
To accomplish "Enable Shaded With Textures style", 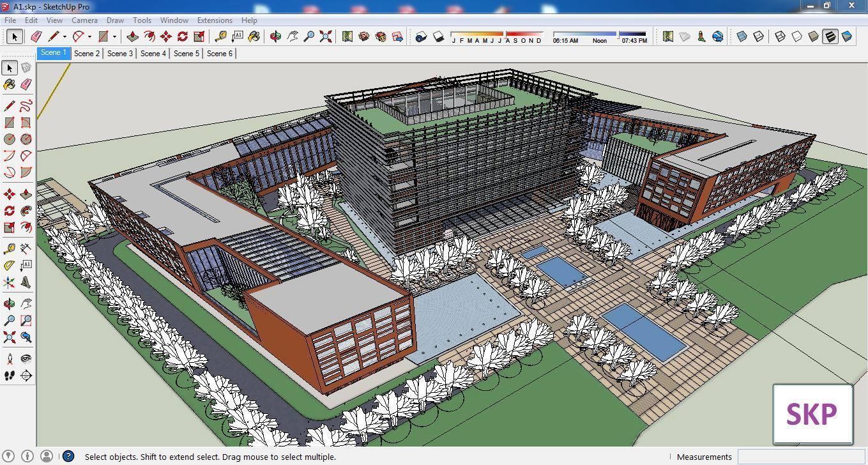I will [x=830, y=36].
